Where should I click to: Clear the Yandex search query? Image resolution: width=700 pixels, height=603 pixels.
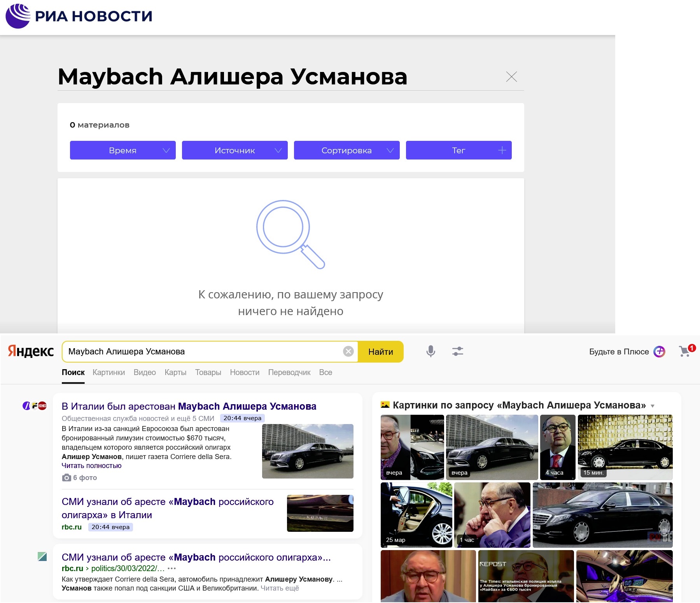(x=348, y=352)
